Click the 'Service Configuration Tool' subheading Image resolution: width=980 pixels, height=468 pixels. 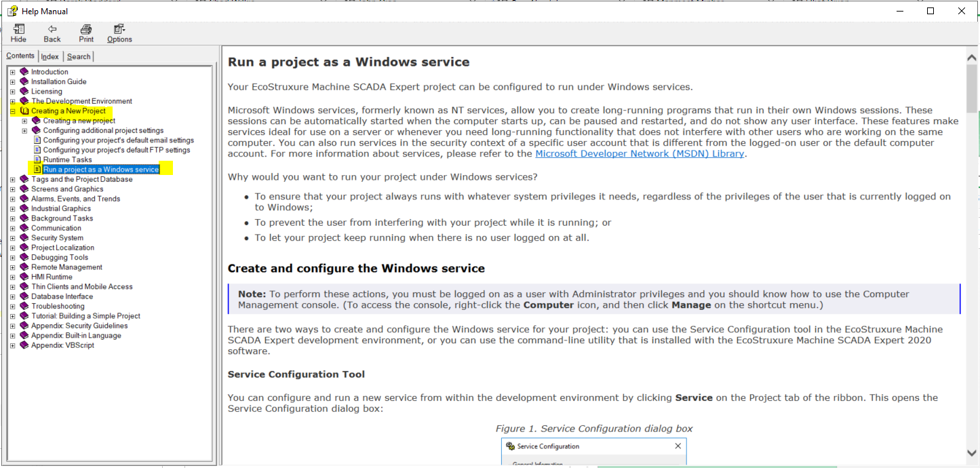click(296, 374)
